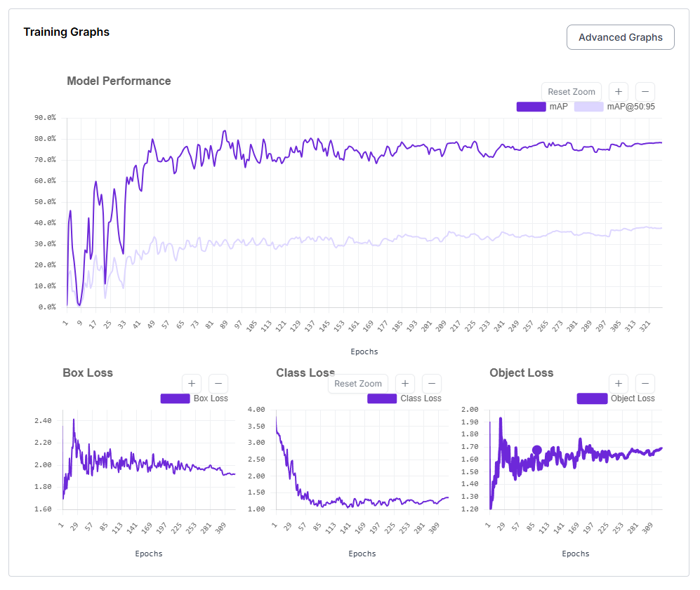The image size is (700, 590).
Task: Reset zoom on Class Loss chart
Action: [358, 384]
